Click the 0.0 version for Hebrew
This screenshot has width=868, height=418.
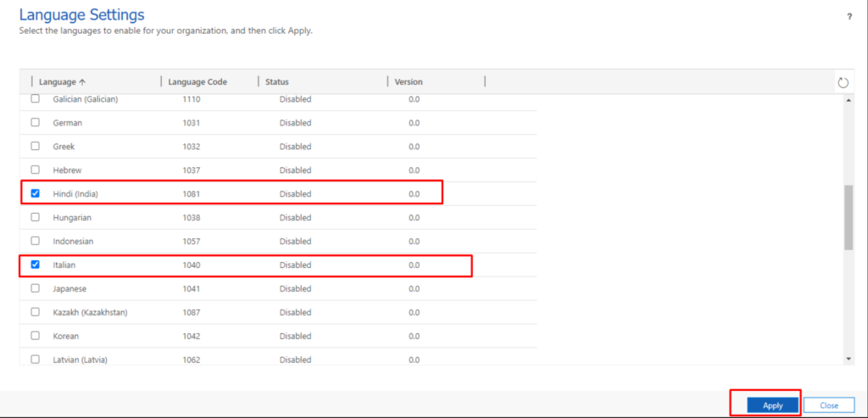414,170
